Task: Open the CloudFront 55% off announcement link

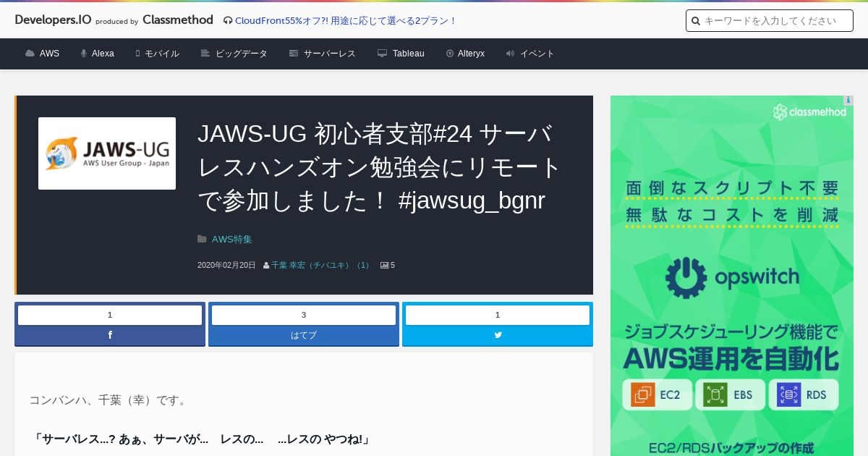Action: coord(346,20)
